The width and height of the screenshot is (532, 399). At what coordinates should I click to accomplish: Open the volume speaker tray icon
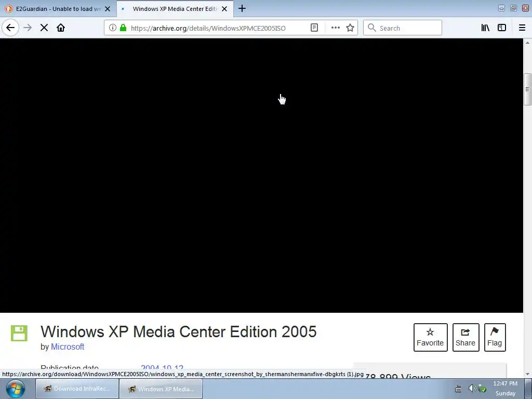[472, 388]
